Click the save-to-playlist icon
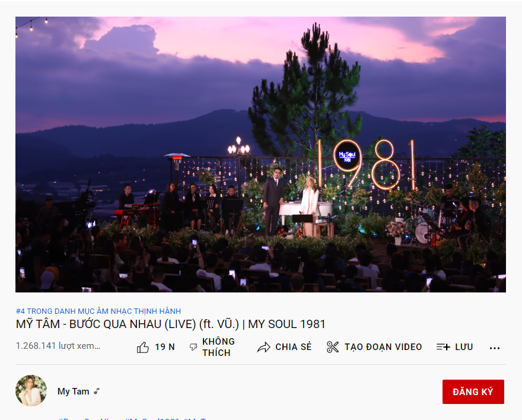Viewport: 522px width, 420px height. [443, 347]
